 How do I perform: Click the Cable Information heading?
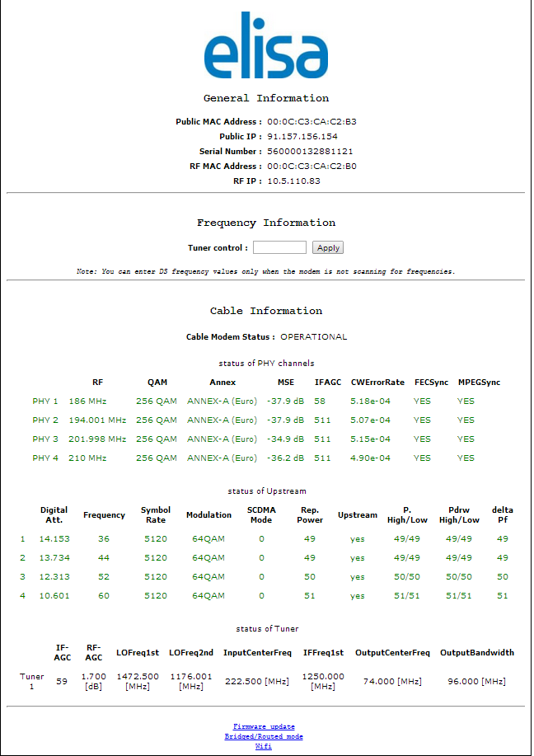[266, 311]
